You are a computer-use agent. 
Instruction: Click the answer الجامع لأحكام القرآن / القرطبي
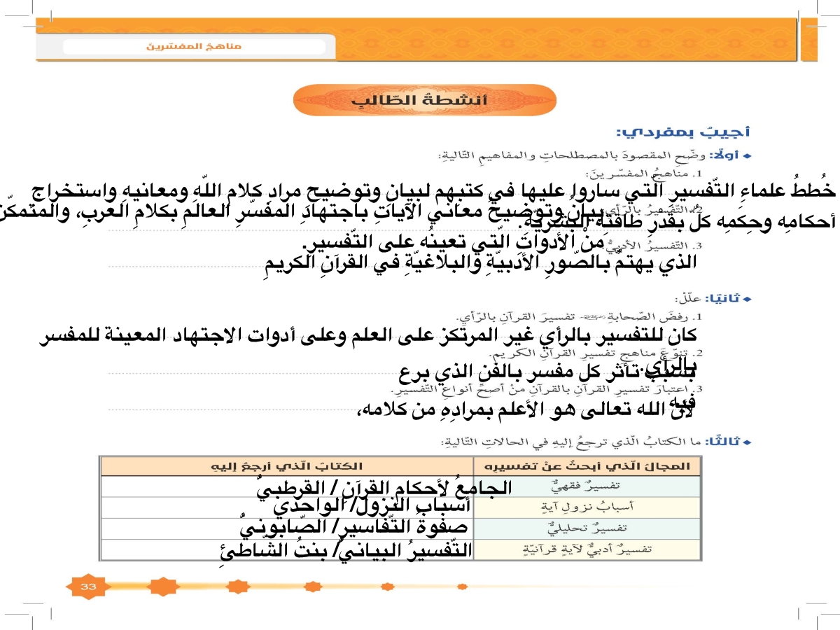click(384, 487)
